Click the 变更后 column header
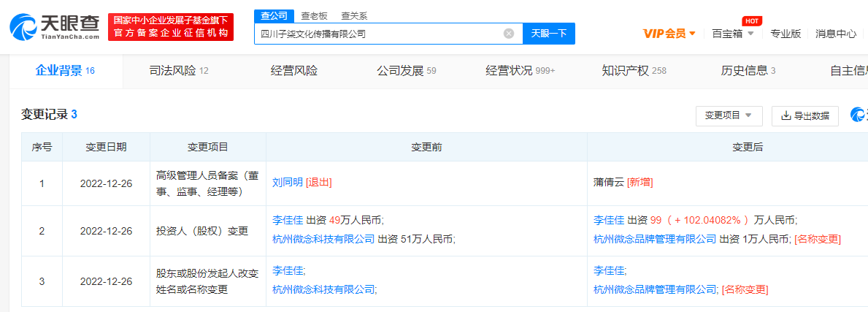This screenshot has height=312, width=868. click(x=748, y=147)
